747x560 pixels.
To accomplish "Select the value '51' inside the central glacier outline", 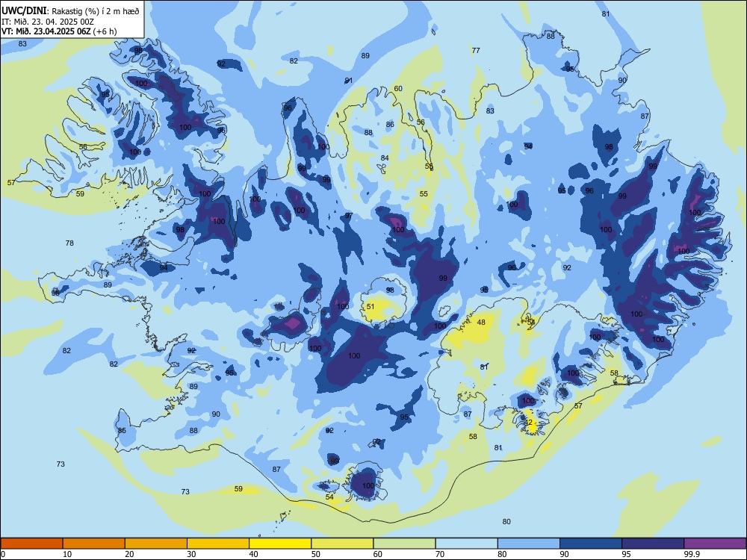I will point(371,307).
